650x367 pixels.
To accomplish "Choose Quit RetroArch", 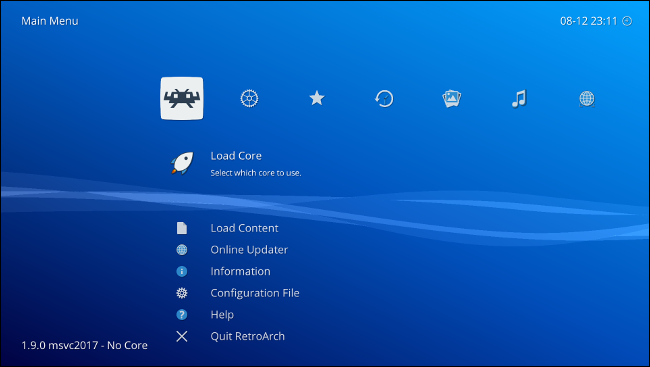I will click(x=247, y=336).
